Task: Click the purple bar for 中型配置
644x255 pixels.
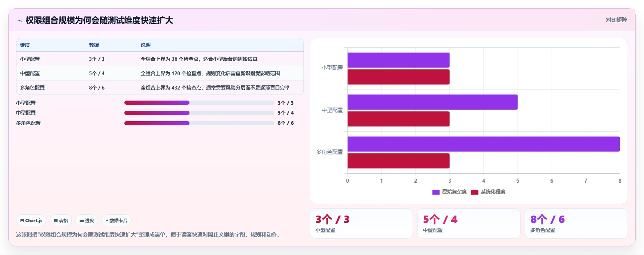Action: [x=432, y=102]
